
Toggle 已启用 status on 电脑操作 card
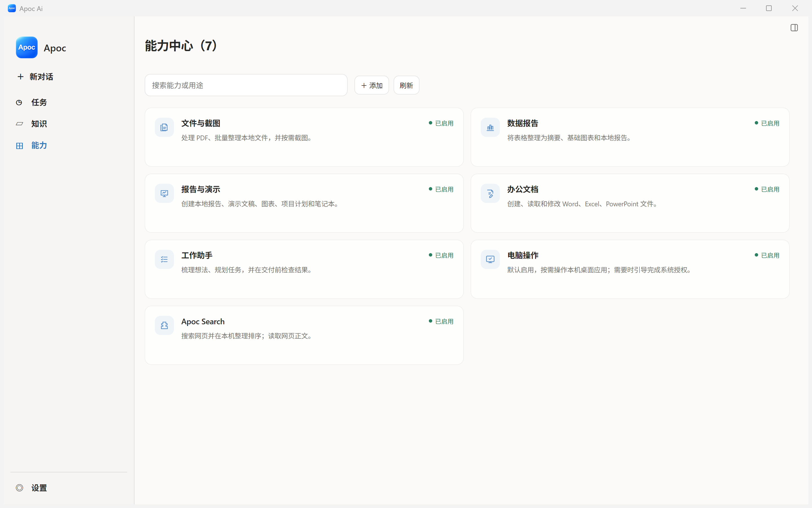point(767,255)
